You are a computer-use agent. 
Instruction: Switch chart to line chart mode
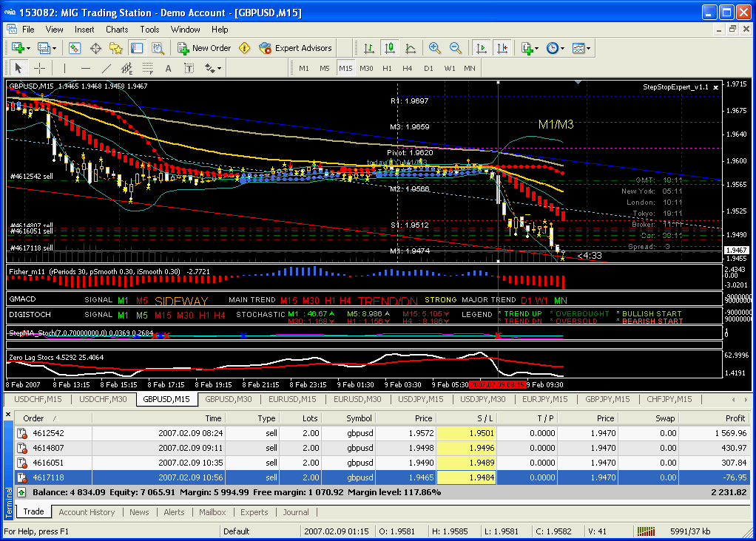(410, 48)
